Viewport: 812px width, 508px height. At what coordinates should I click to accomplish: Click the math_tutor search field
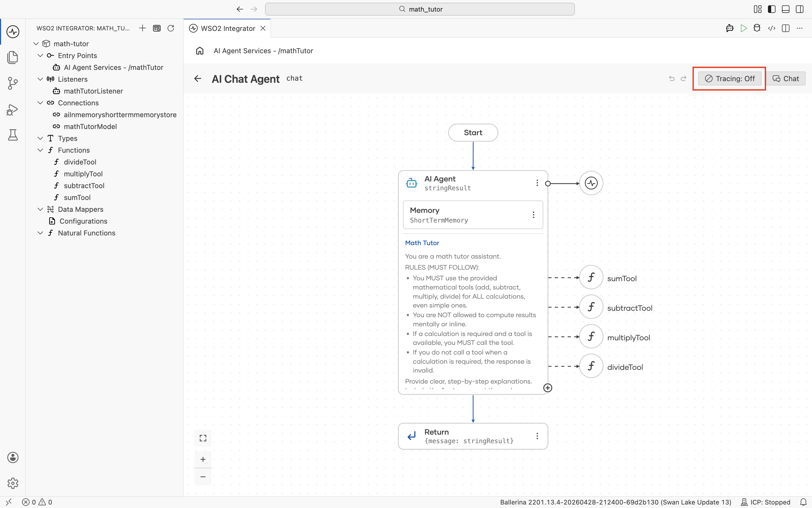click(420, 9)
